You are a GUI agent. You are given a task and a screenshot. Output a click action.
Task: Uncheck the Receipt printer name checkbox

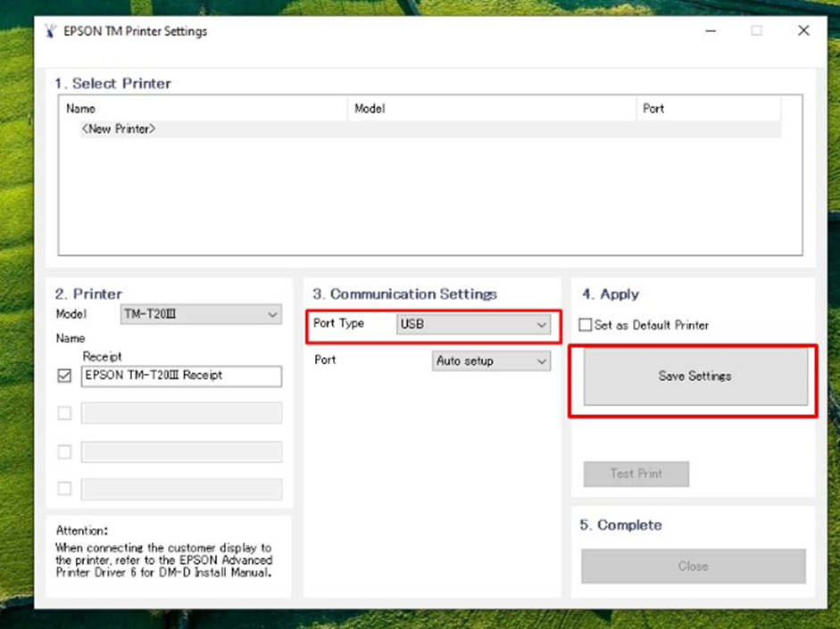64,377
